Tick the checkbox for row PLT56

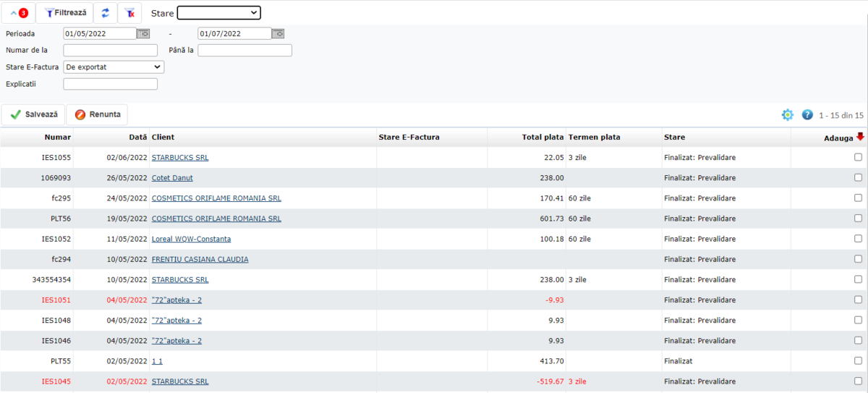[x=858, y=218]
